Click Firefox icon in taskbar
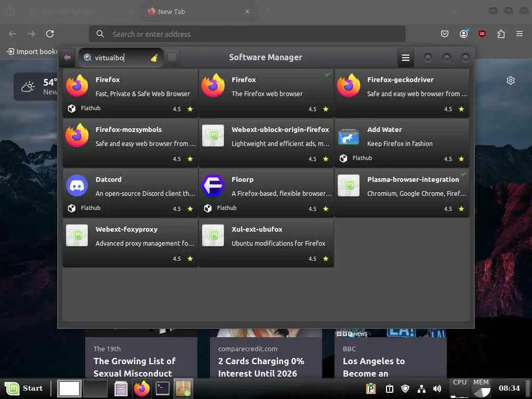 (x=142, y=389)
